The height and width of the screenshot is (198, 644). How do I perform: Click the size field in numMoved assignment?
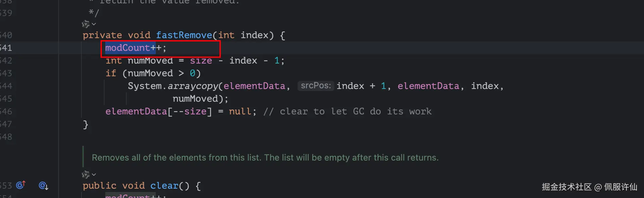pos(201,61)
